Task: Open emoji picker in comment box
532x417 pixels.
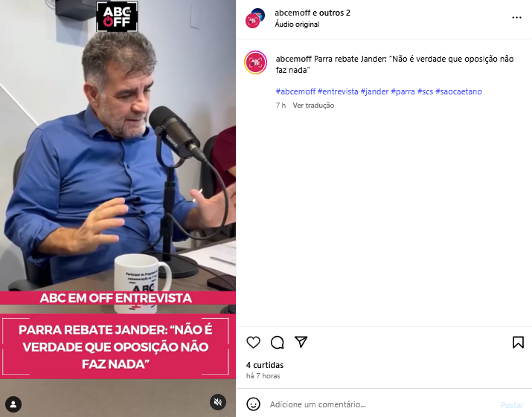Action: (x=254, y=404)
